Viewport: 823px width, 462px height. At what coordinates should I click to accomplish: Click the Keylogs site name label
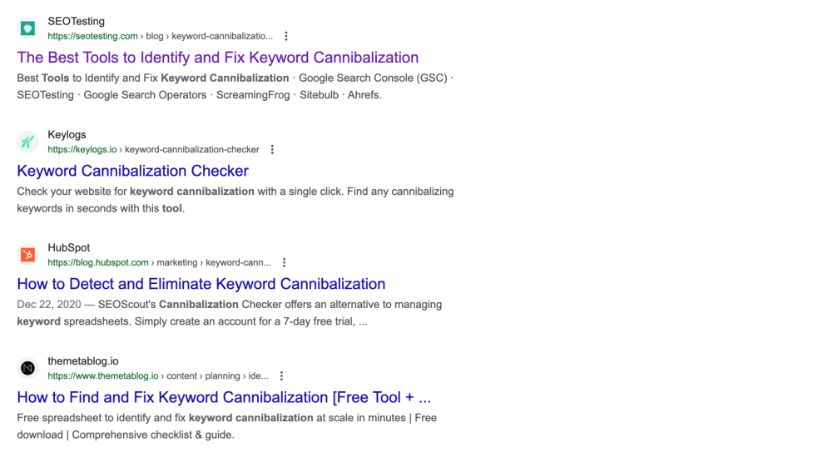(67, 135)
